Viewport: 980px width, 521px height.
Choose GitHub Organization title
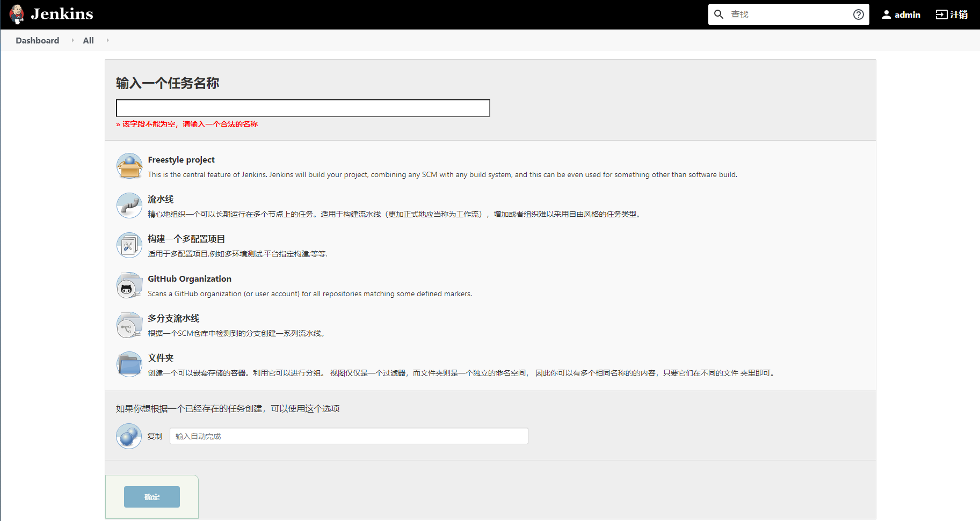pyautogui.click(x=190, y=279)
